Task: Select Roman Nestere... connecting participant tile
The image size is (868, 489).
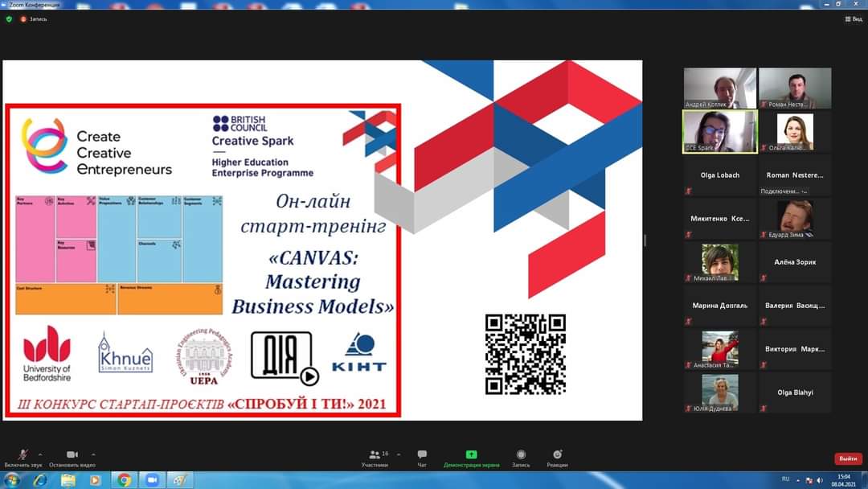Action: tap(795, 175)
